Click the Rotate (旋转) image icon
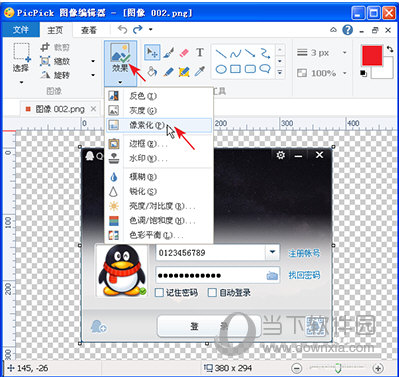 click(45, 75)
